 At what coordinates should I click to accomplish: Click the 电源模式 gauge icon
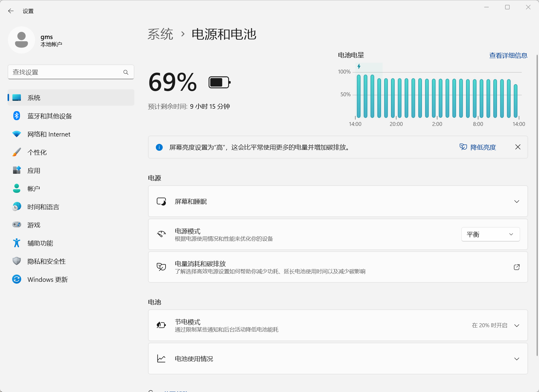[161, 234]
